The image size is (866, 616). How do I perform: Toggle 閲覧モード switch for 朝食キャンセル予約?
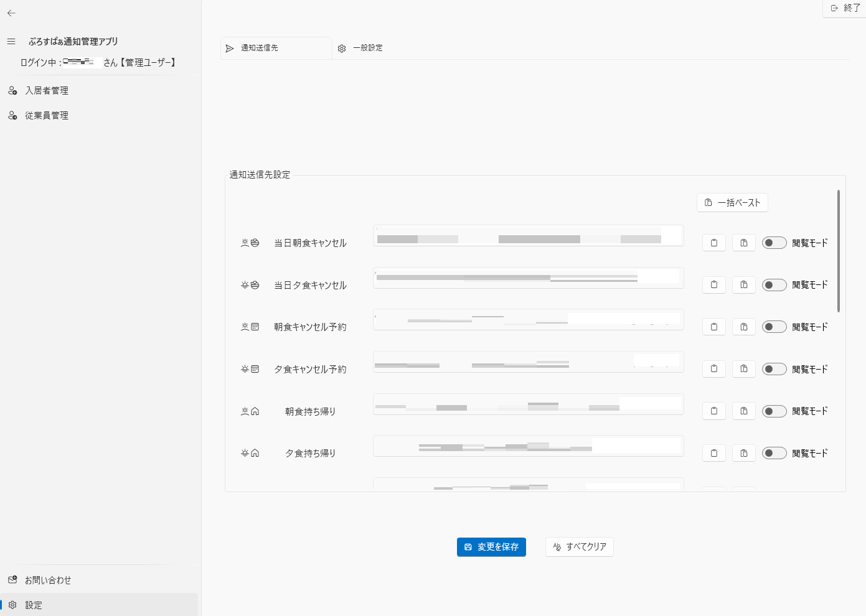coord(774,327)
